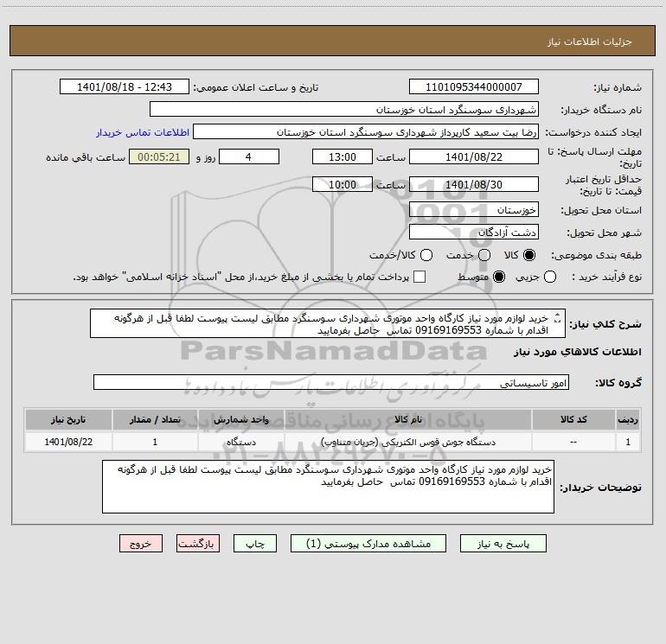Image resolution: width=666 pixels, height=644 pixels.
Task: Click the پاسخ به نیاز button
Action: (x=503, y=544)
